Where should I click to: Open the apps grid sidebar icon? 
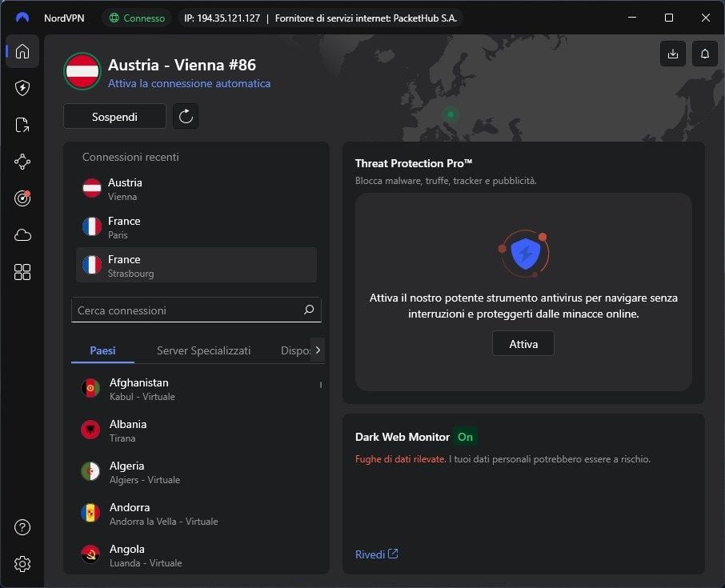pyautogui.click(x=22, y=272)
